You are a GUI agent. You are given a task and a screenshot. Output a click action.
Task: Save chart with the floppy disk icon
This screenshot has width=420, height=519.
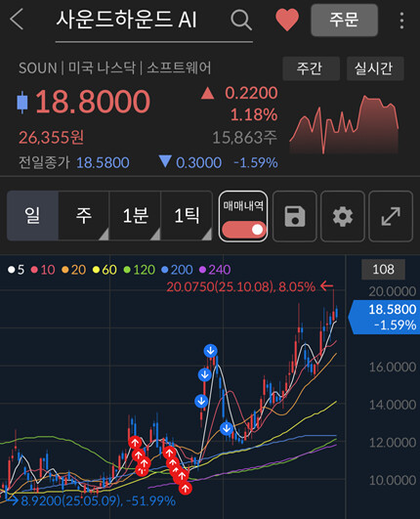coord(295,216)
